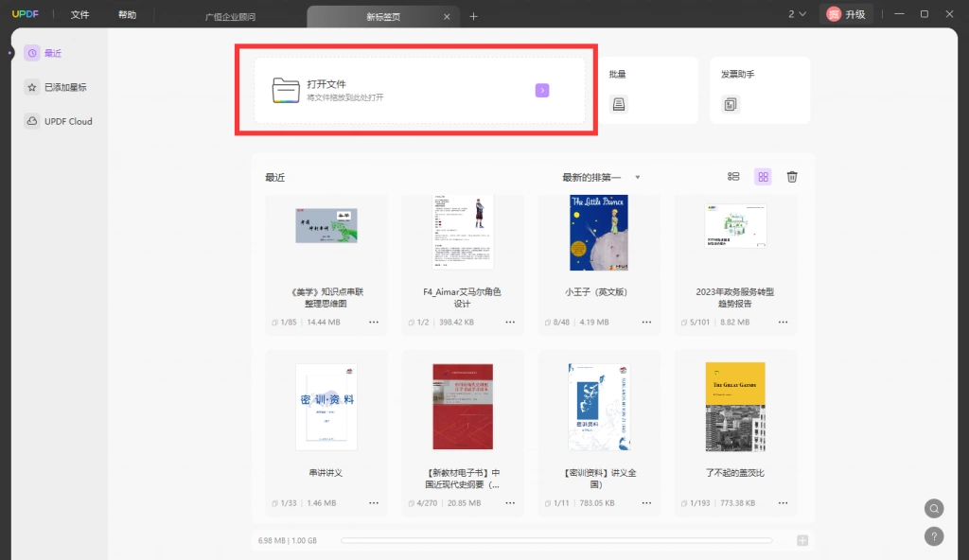Click the purple arrow in Open File box
The image size is (969, 560).
tap(542, 90)
